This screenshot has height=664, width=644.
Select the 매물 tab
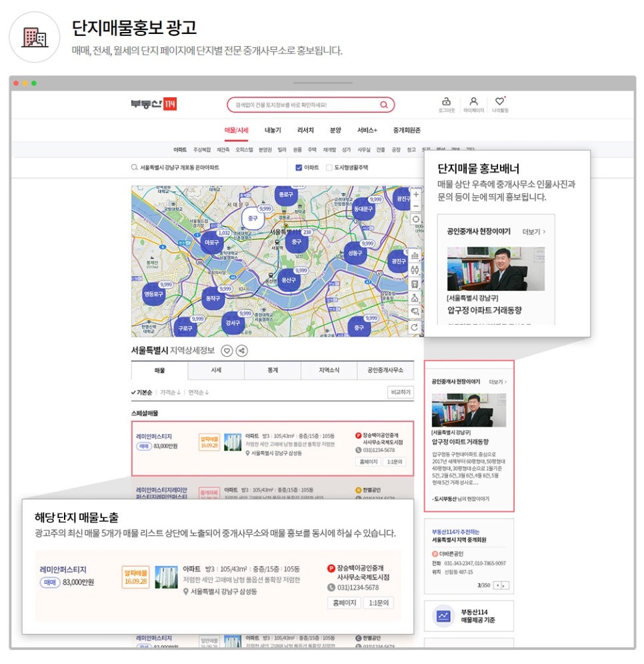[x=159, y=371]
